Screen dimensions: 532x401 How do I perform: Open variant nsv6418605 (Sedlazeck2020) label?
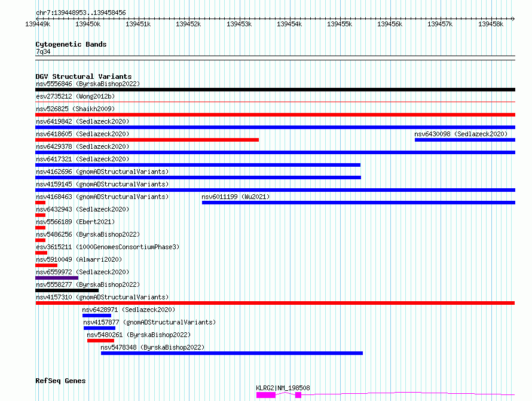(x=82, y=134)
